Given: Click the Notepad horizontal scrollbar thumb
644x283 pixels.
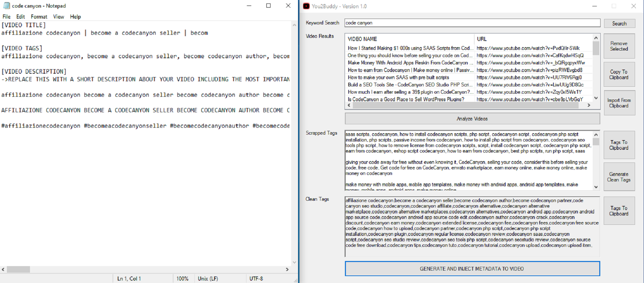Looking at the screenshot, I should click(18, 269).
